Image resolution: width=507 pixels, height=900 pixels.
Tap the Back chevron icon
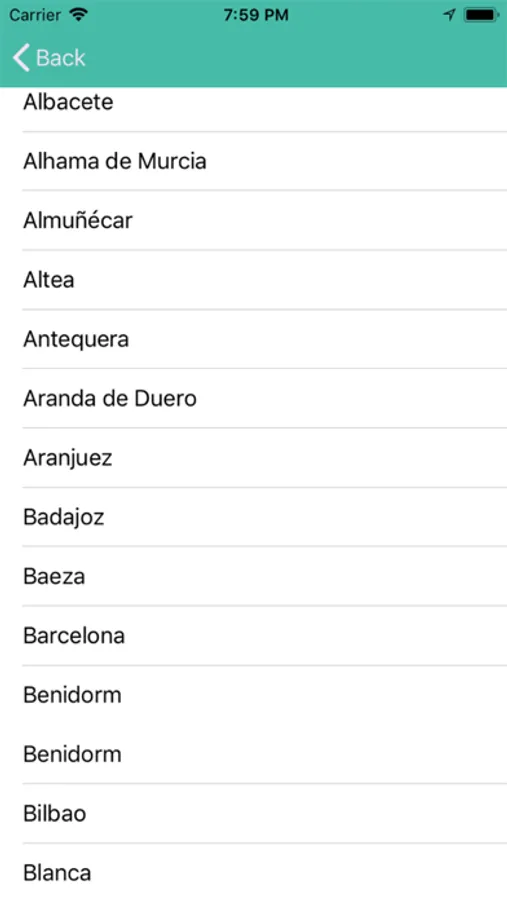21,58
